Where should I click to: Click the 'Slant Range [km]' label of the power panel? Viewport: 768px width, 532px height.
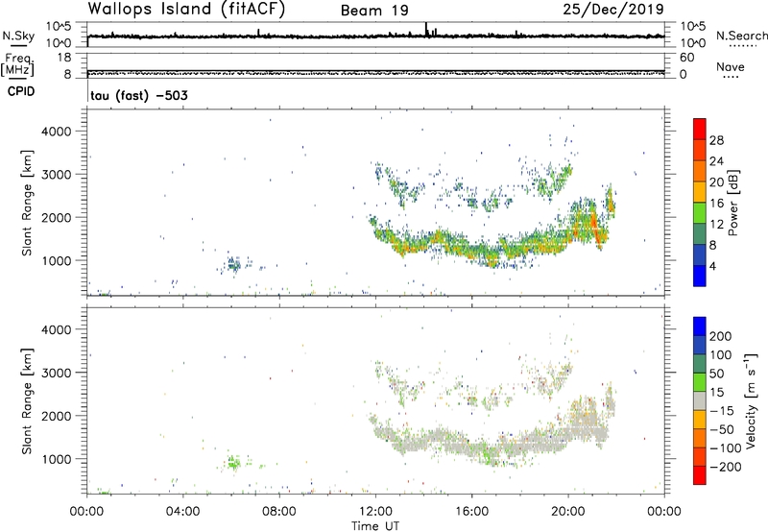point(27,203)
